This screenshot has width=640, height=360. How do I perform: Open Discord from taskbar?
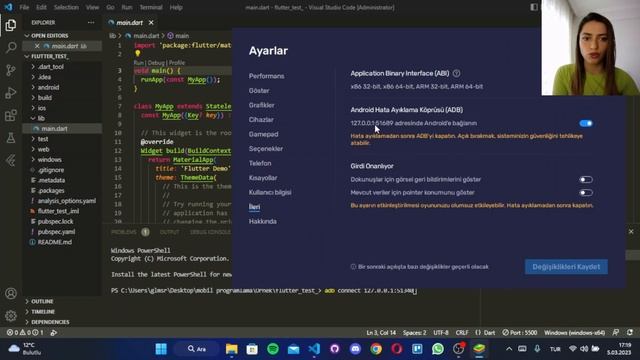[x=355, y=349]
